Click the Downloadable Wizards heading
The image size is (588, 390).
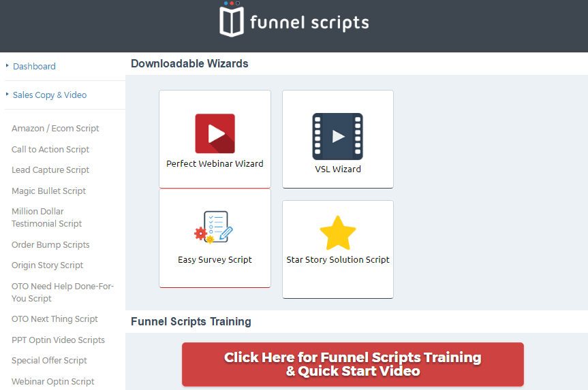point(189,64)
